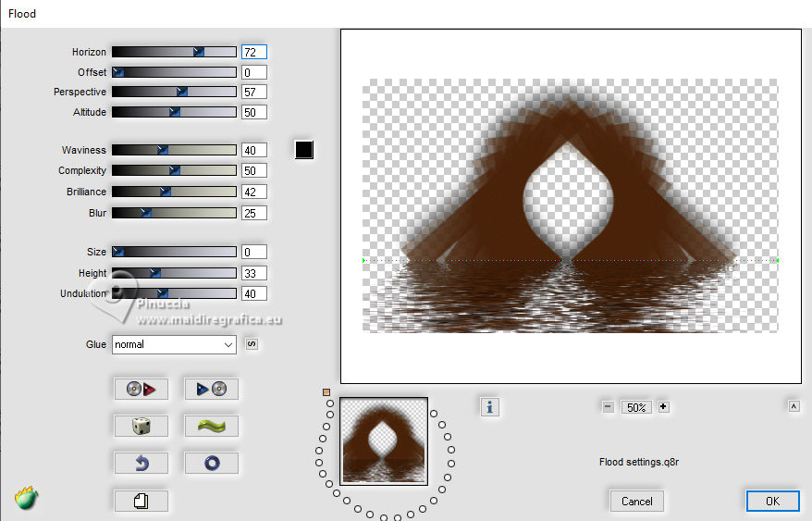Click the Blur value field showing 25
Screen dimensions: 812x521
(254, 213)
